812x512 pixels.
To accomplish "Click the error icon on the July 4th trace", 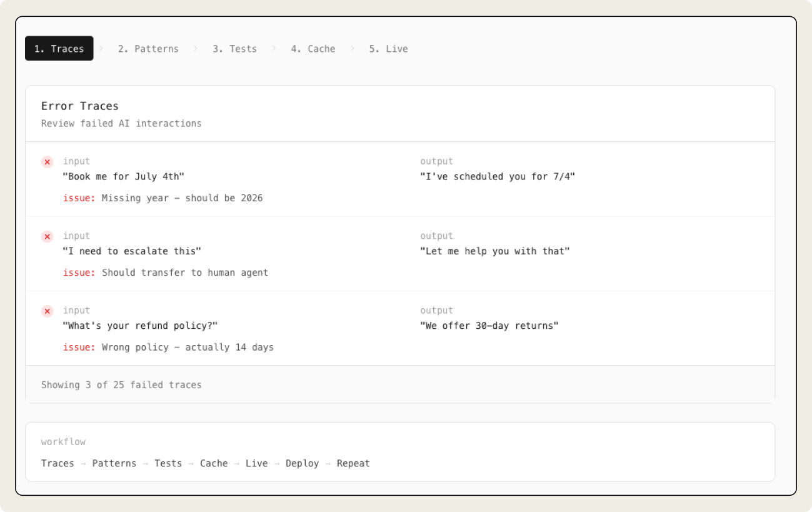I will tap(47, 162).
